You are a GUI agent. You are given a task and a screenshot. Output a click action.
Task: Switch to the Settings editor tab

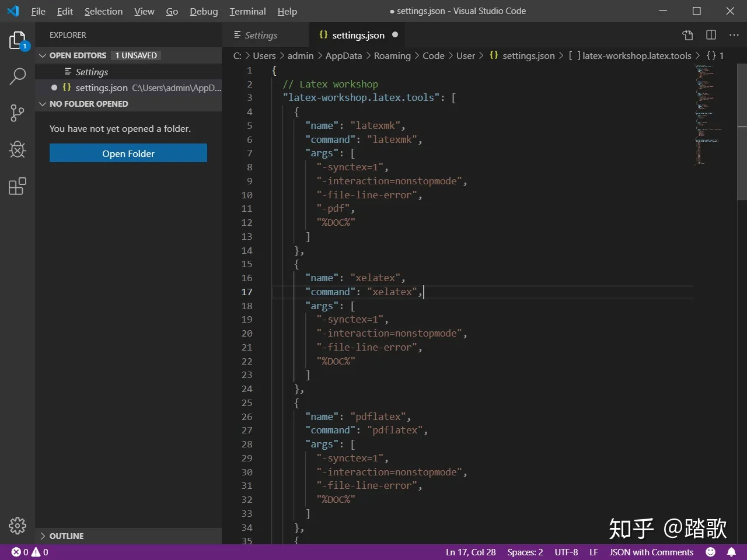coord(260,35)
